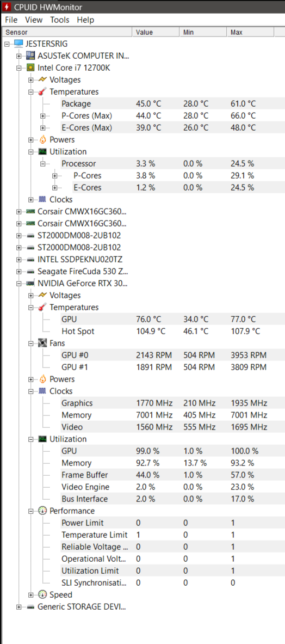Expand the P-Cores (Max) temperature node

[42, 116]
